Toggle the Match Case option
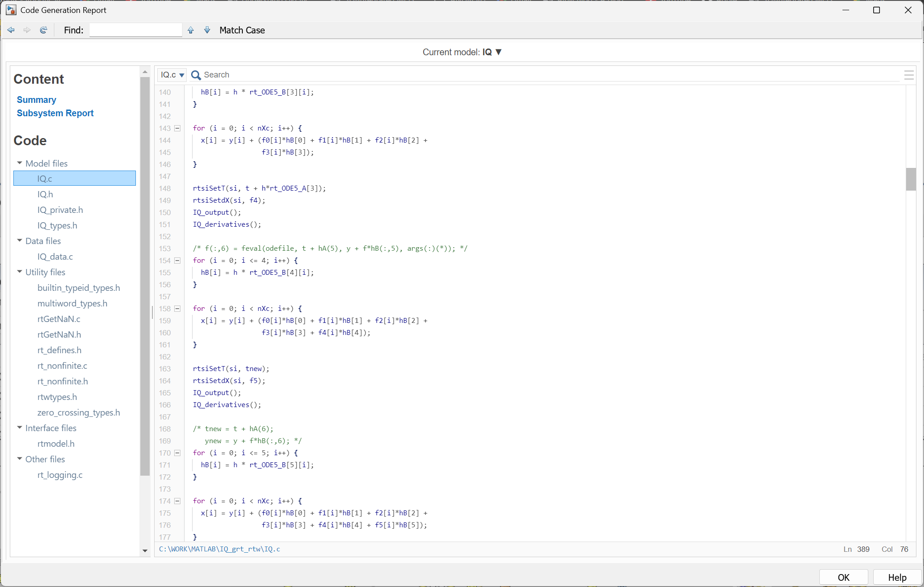Viewport: 924px width, 587px height. 242,30
